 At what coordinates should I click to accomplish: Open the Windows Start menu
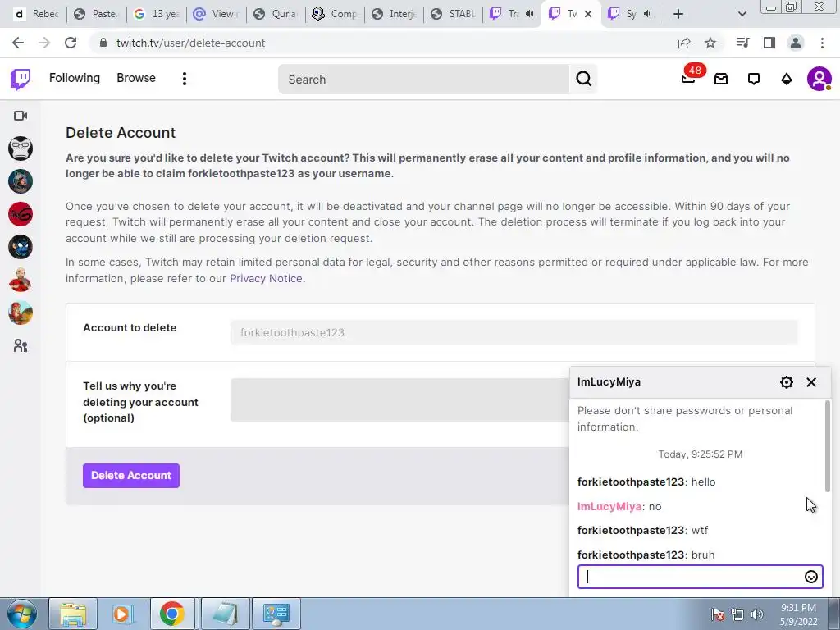click(22, 614)
